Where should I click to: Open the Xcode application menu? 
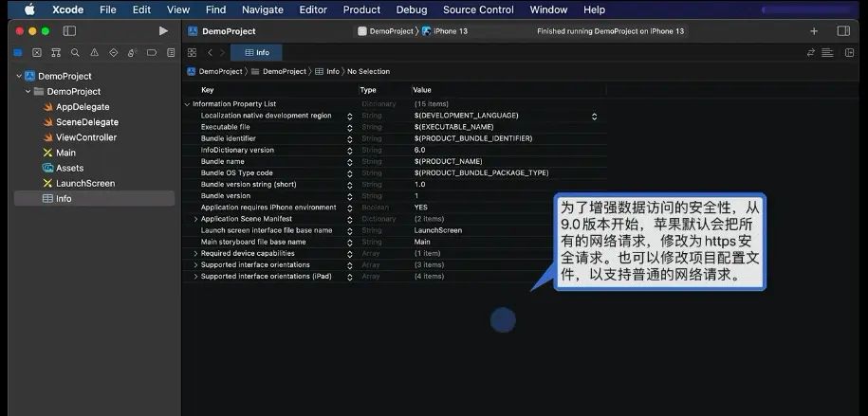pyautogui.click(x=68, y=9)
